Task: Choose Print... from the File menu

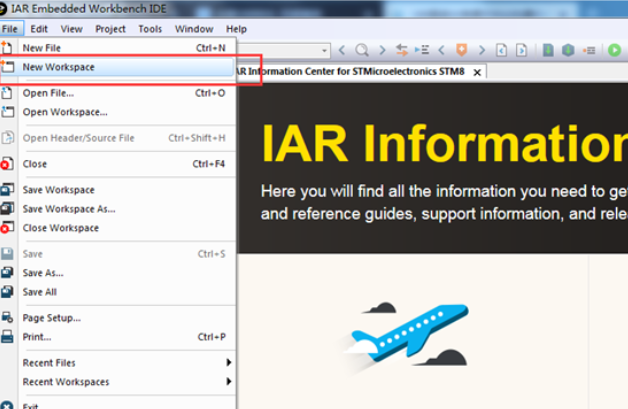Action: [117, 337]
